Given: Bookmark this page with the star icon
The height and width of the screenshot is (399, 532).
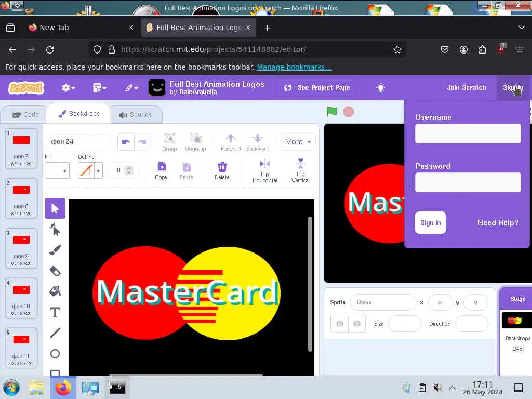Looking at the screenshot, I should pyautogui.click(x=397, y=49).
